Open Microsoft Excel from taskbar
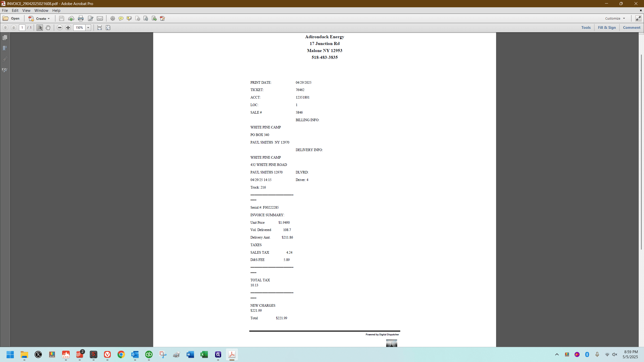This screenshot has height=362, width=644. point(204,354)
